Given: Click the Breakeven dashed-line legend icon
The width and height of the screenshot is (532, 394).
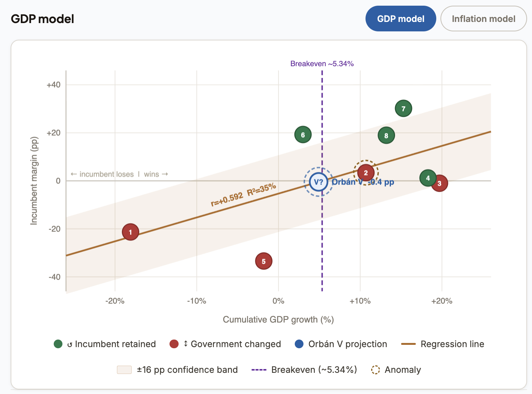Looking at the screenshot, I should 260,370.
